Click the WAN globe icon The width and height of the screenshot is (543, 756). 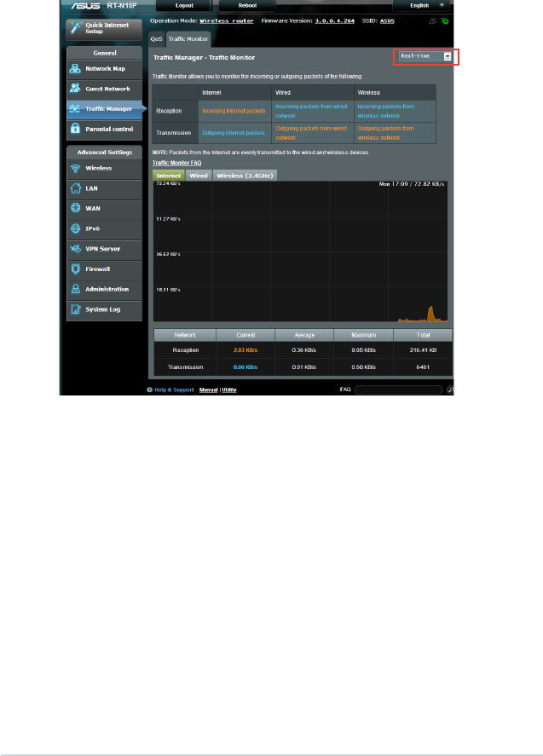point(75,208)
